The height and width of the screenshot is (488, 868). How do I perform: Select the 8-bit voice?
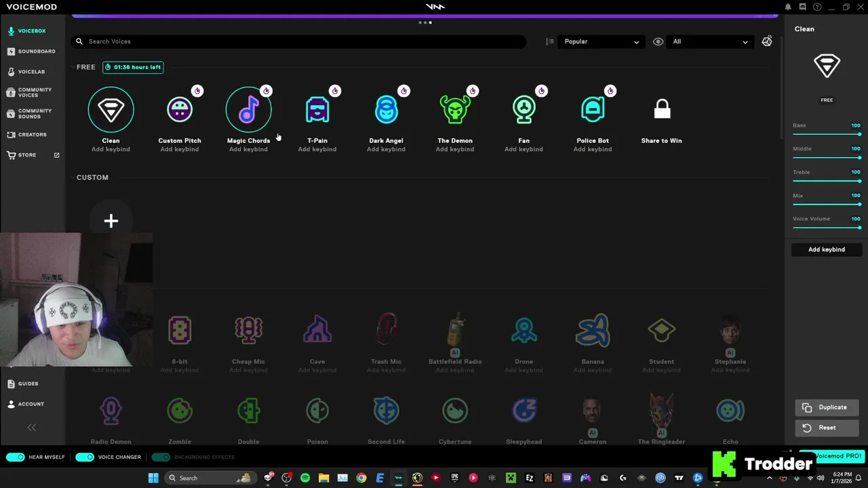pos(180,331)
